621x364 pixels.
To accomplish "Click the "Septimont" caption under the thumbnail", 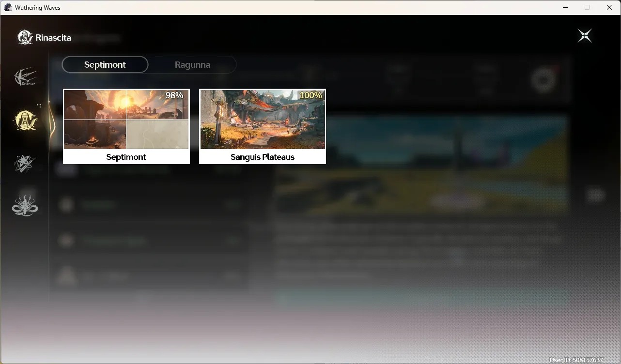I will 126,157.
